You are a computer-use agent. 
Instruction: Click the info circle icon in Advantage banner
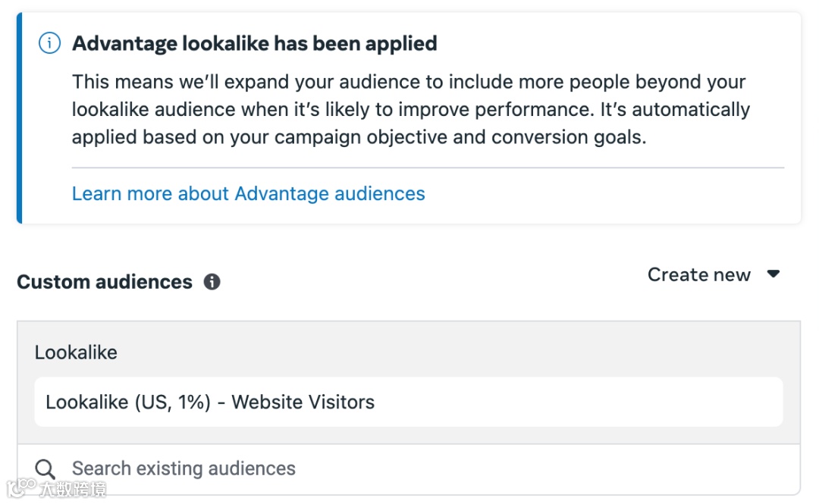click(49, 43)
